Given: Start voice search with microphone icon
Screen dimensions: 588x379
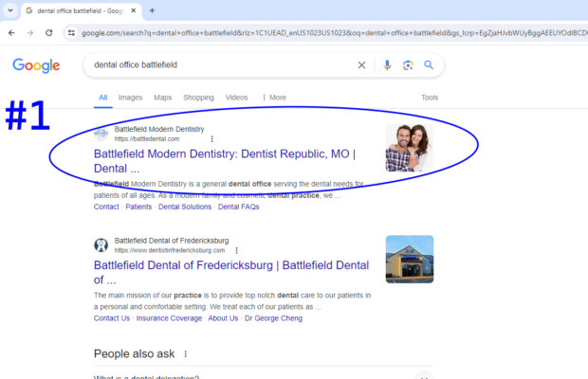Looking at the screenshot, I should pyautogui.click(x=387, y=65).
